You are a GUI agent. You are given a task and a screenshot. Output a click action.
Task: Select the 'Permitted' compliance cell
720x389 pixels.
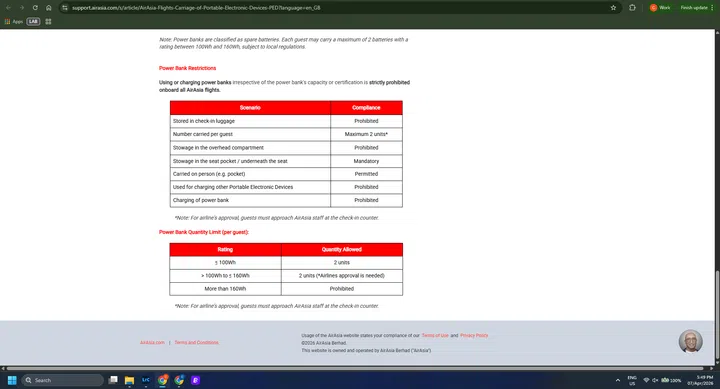pos(366,174)
